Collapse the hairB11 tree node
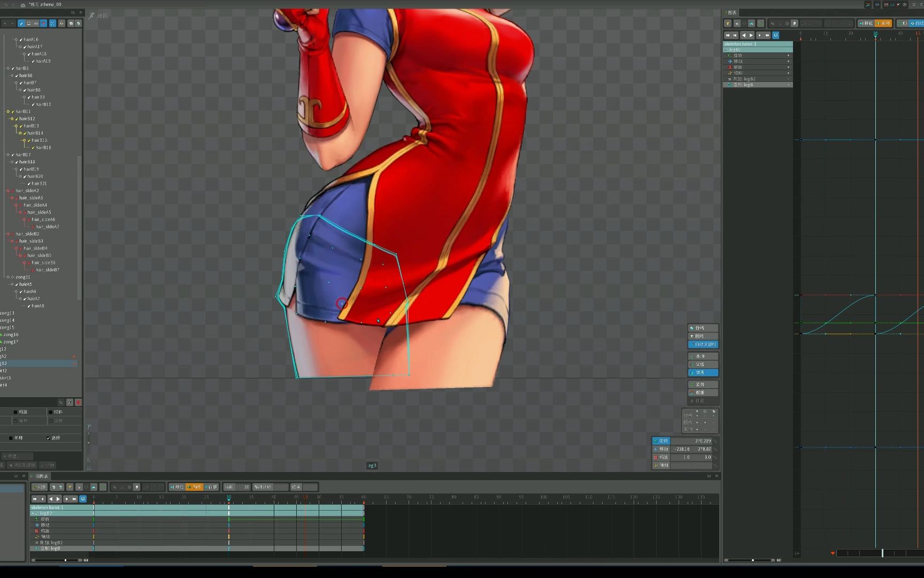 pyautogui.click(x=8, y=112)
